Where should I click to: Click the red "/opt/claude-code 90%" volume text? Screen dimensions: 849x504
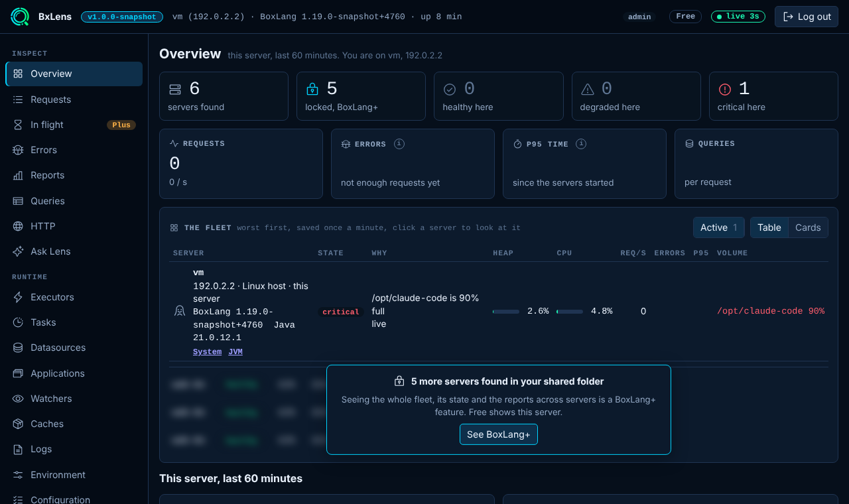(x=771, y=311)
